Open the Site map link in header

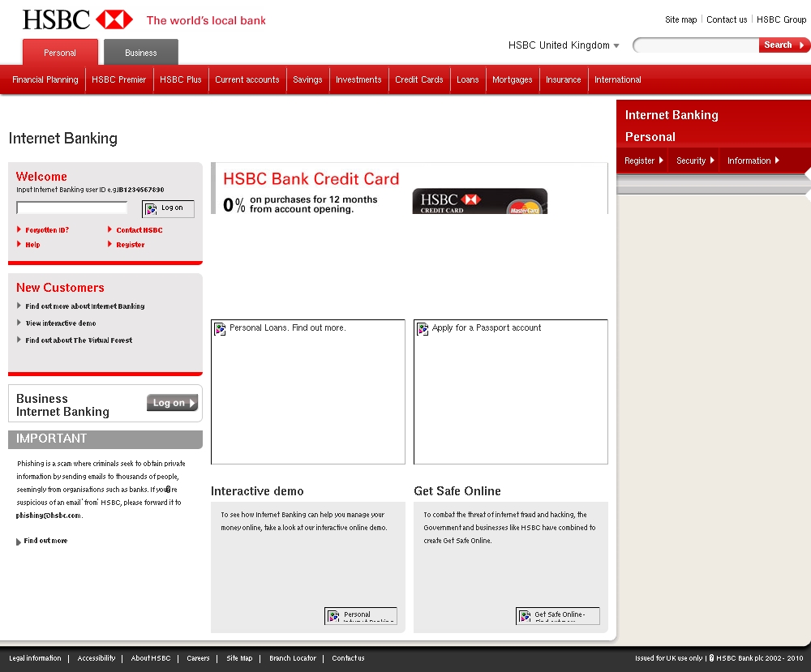click(680, 19)
